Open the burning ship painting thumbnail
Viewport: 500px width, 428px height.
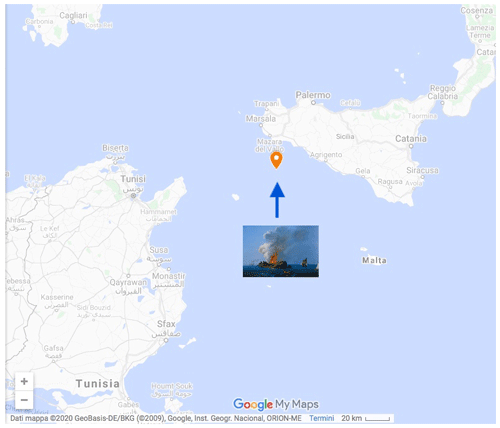coord(281,251)
